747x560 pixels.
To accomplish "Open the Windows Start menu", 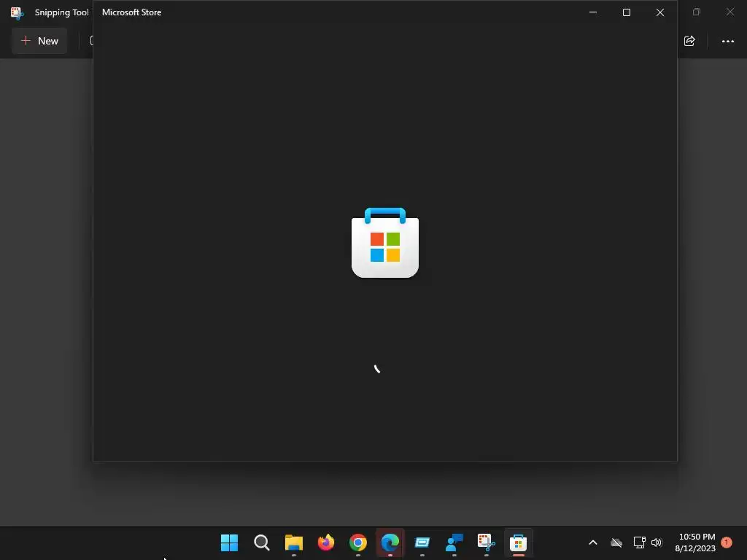I will click(x=229, y=542).
